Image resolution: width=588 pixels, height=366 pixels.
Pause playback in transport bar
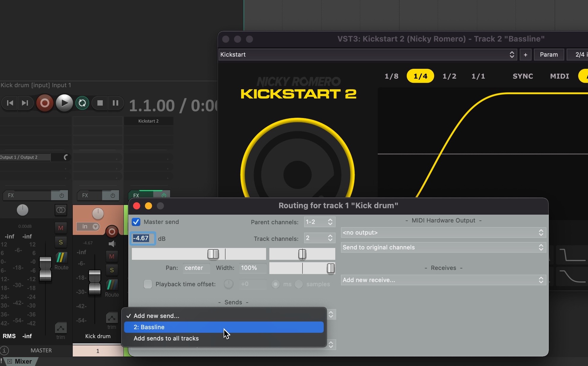click(116, 103)
